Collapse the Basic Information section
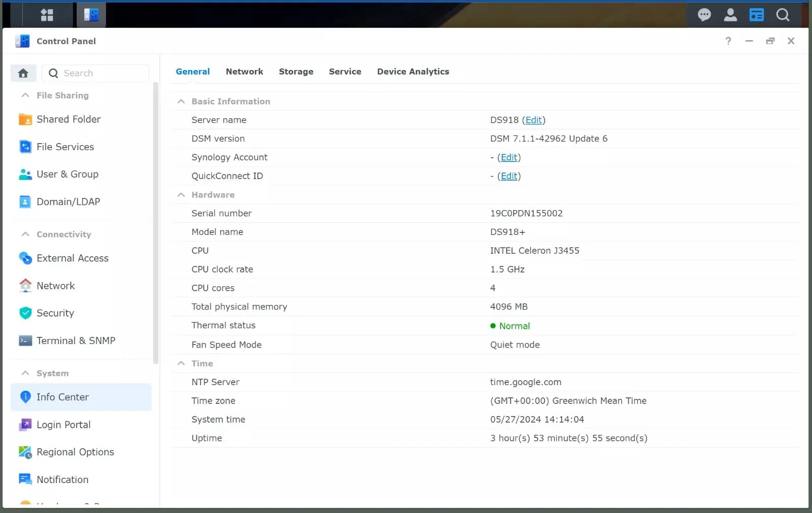This screenshot has width=812, height=513. 181,101
